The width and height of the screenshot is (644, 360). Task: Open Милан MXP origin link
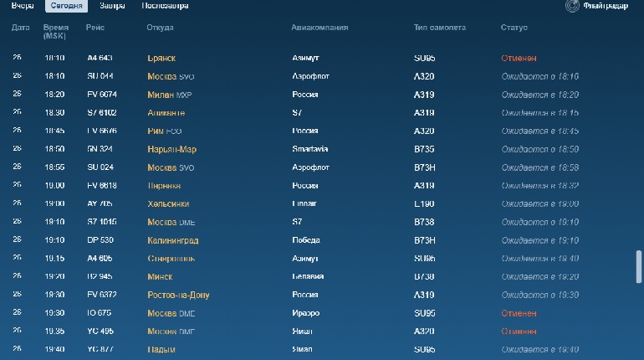pos(170,95)
